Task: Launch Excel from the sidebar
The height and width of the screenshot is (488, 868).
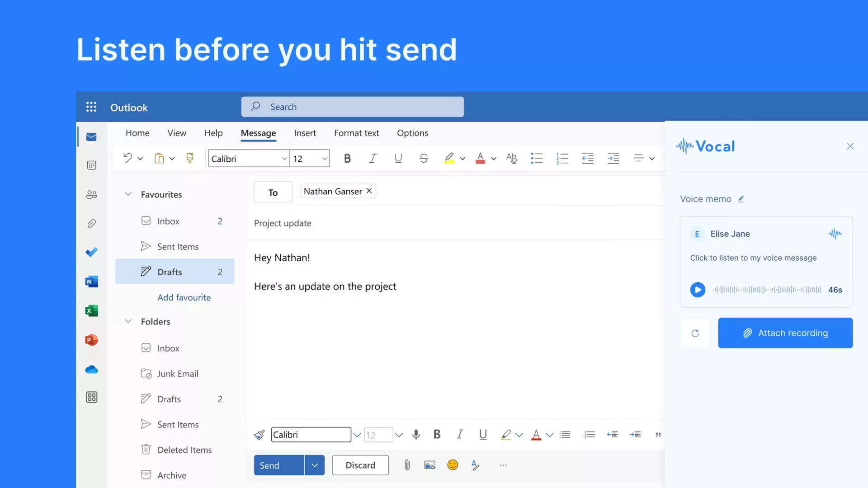Action: (x=91, y=311)
